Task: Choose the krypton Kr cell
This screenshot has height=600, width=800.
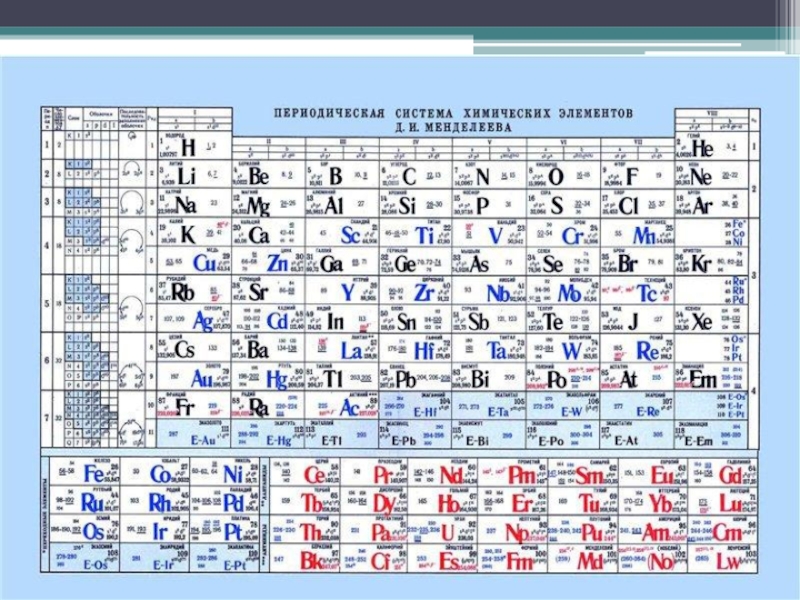Action: tap(701, 264)
